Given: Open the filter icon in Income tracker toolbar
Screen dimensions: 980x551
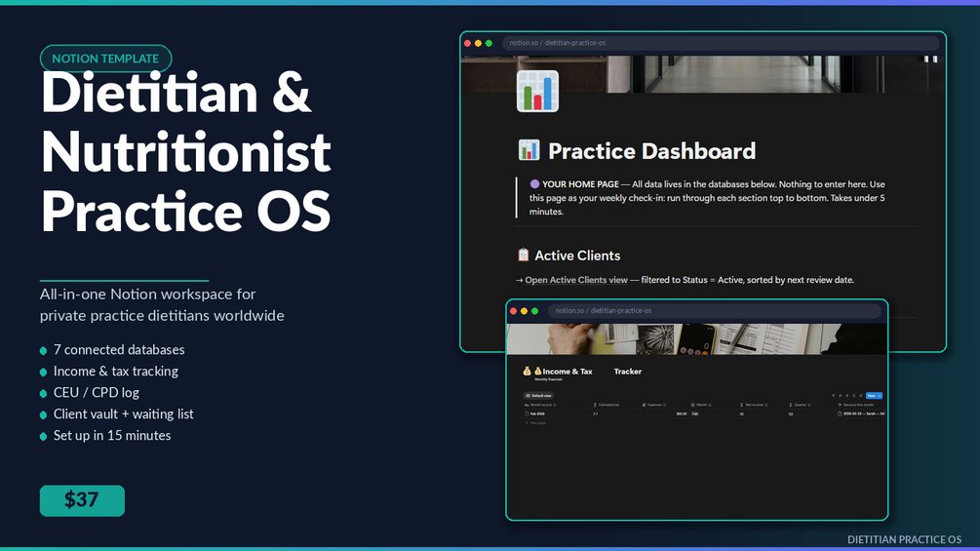Looking at the screenshot, I should coord(834,395).
